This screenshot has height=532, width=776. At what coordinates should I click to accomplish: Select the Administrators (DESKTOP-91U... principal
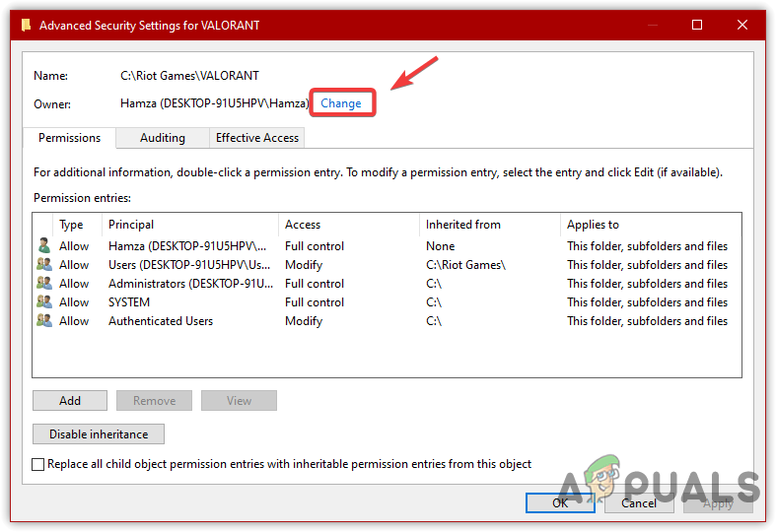191,284
